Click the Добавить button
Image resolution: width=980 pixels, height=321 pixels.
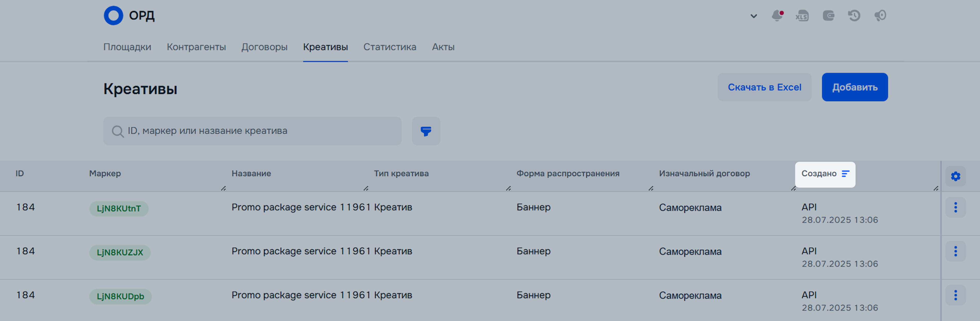pos(855,87)
